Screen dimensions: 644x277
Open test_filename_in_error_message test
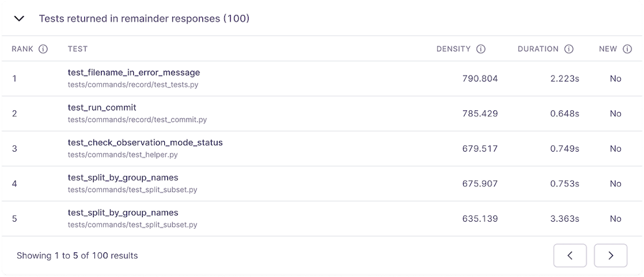click(x=134, y=72)
